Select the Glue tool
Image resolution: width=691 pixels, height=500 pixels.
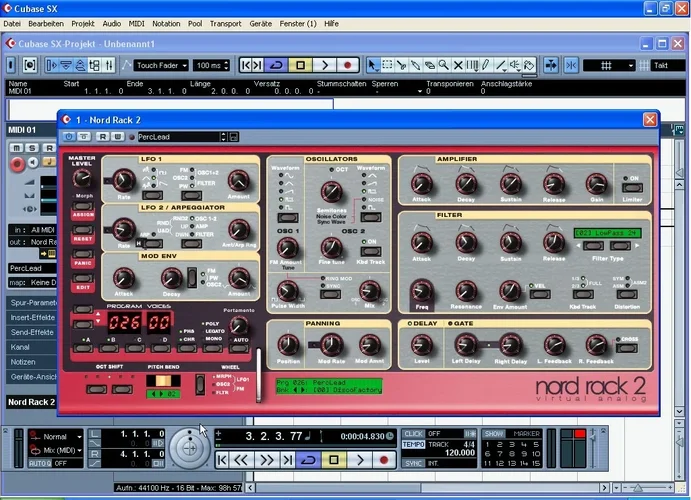pyautogui.click(x=416, y=65)
